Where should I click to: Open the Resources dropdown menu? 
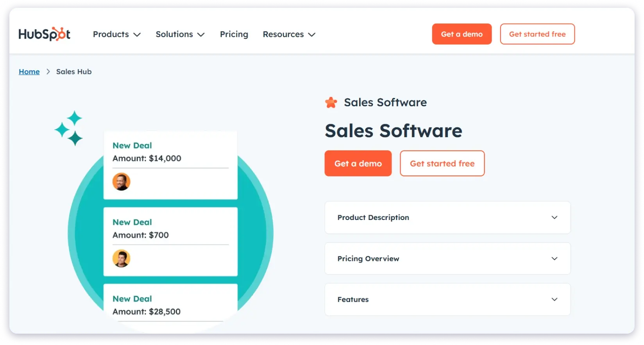coord(289,34)
